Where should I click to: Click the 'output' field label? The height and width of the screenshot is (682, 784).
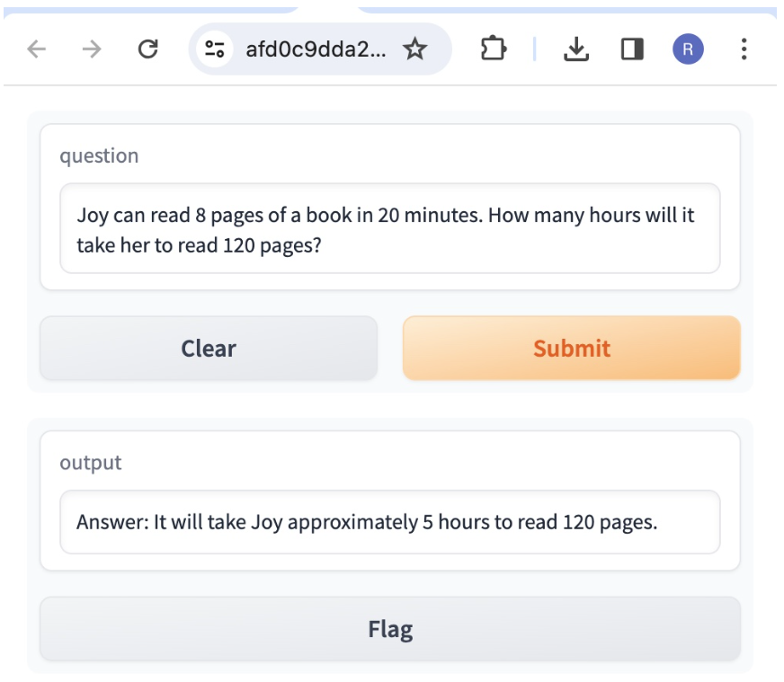click(90, 463)
